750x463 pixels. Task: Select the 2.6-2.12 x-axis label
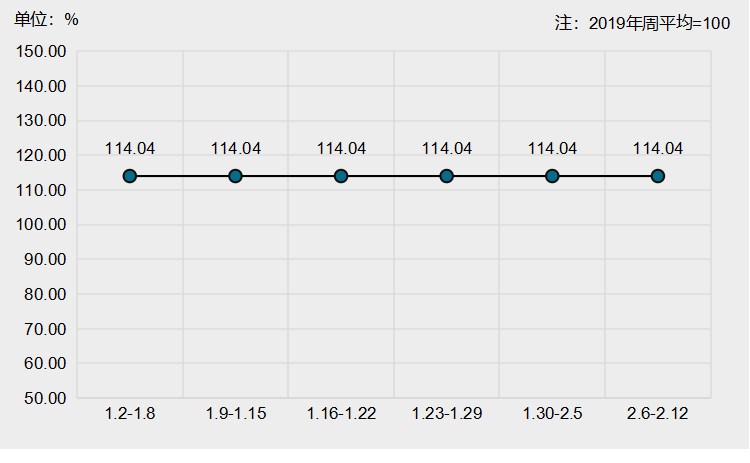coord(658,414)
